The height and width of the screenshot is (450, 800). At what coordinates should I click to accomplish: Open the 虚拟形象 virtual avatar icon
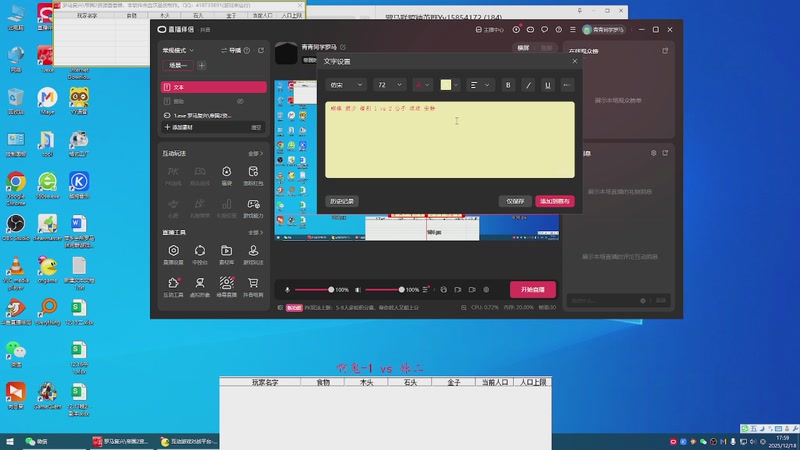coord(200,287)
